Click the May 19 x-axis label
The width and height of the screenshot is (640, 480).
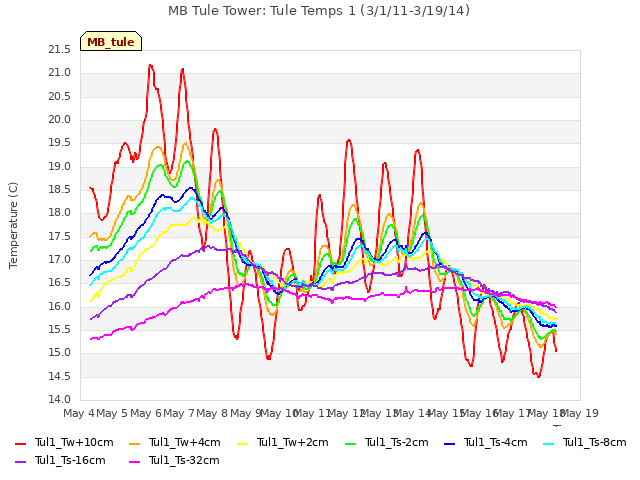(x=580, y=413)
